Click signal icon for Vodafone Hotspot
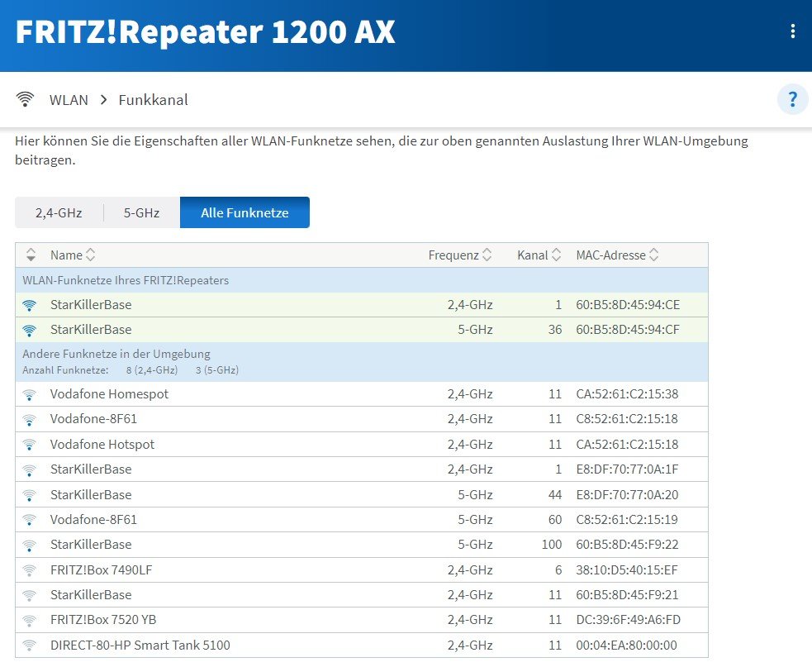The width and height of the screenshot is (812, 667). pos(30,445)
